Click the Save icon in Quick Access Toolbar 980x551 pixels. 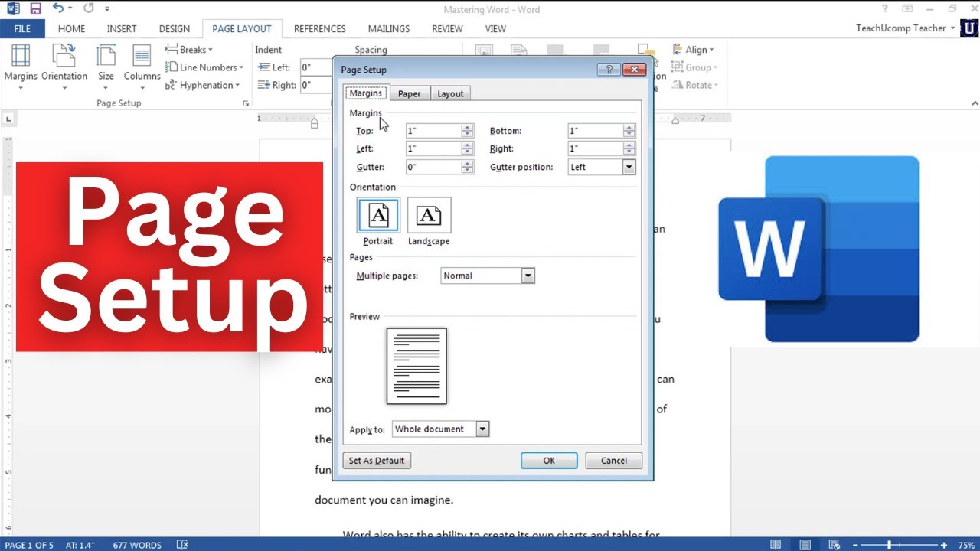(x=35, y=9)
